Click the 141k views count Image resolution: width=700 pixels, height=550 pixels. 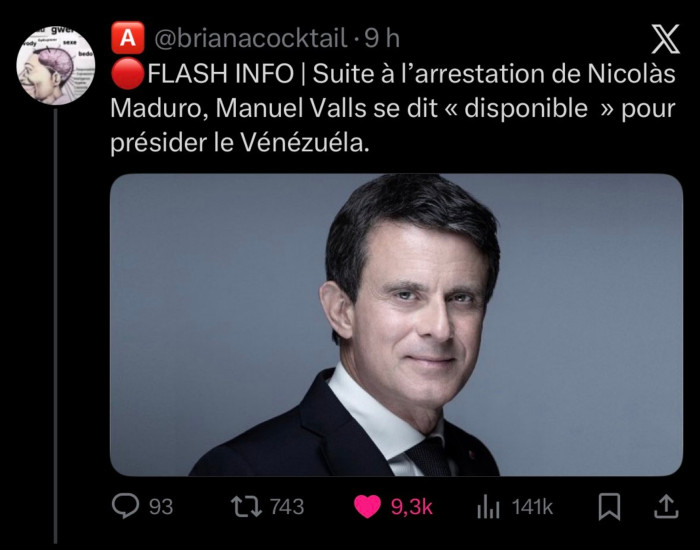coord(532,508)
